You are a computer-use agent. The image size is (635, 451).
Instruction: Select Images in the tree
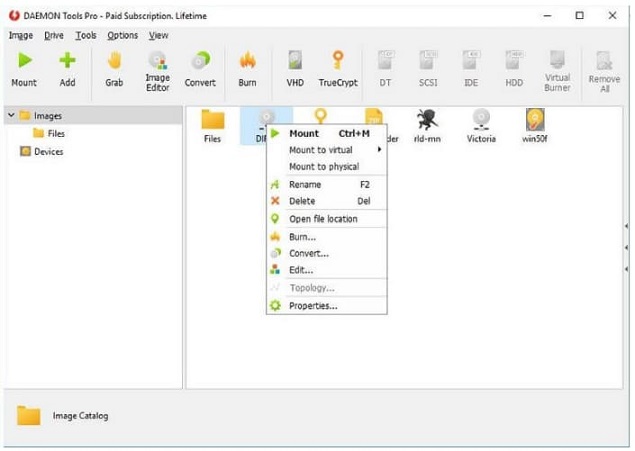pyautogui.click(x=48, y=116)
